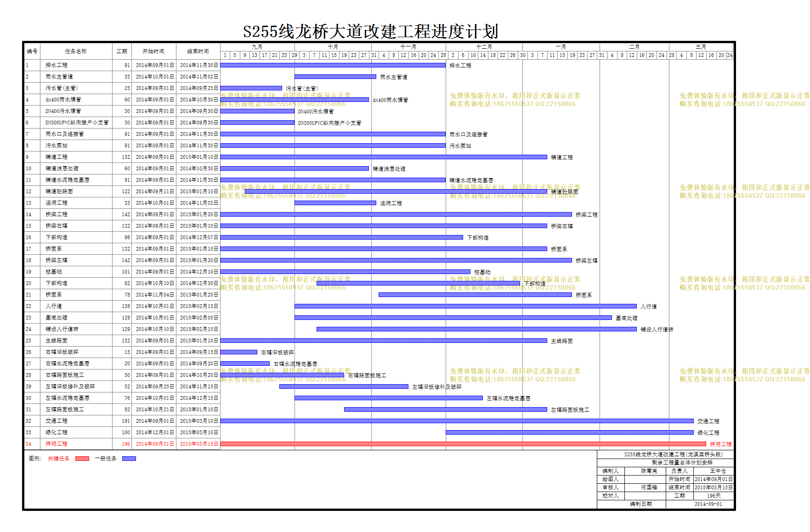
Task: Click the 编号 column header
Action: (32, 51)
